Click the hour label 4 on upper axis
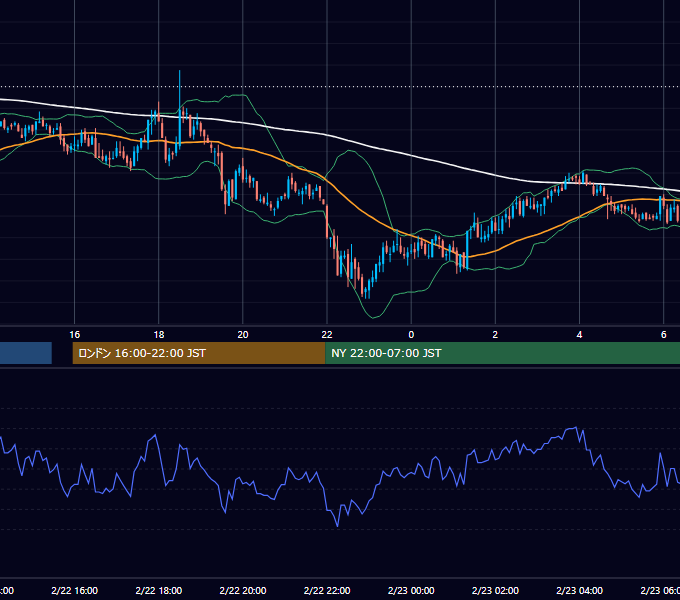680x600 pixels. (579, 334)
